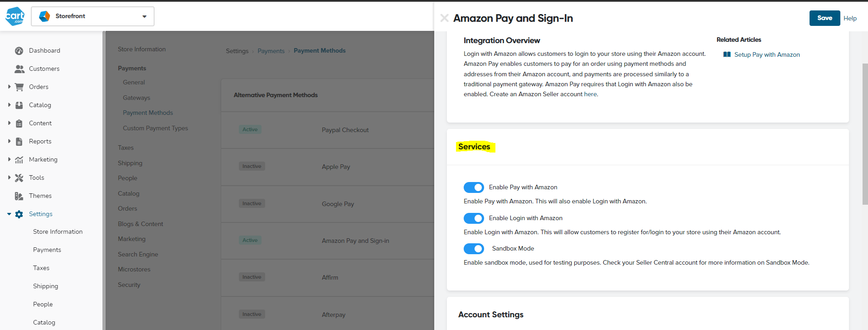868x330 pixels.
Task: Open the Google Pay payment method row
Action: pyautogui.click(x=327, y=204)
